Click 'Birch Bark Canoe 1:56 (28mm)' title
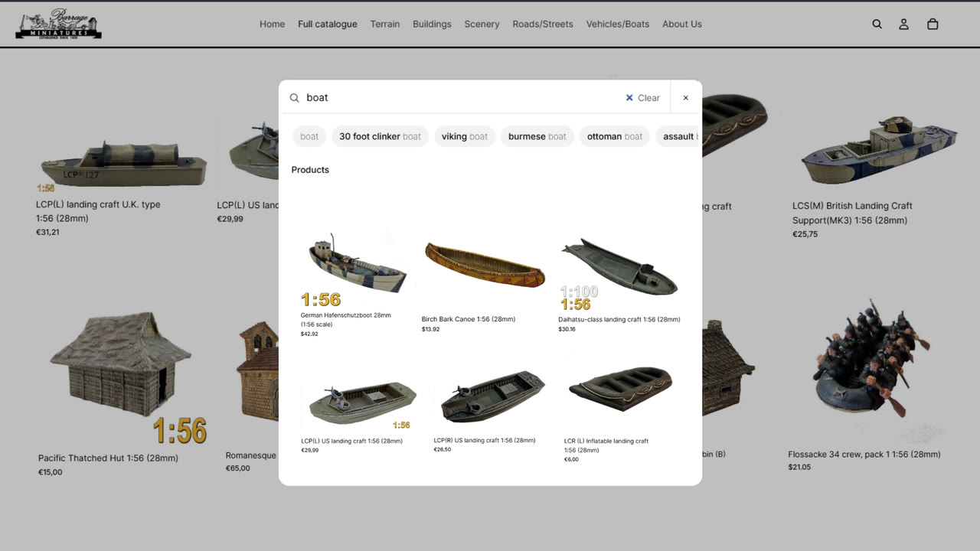Screen dimensions: 980x551 469,319
